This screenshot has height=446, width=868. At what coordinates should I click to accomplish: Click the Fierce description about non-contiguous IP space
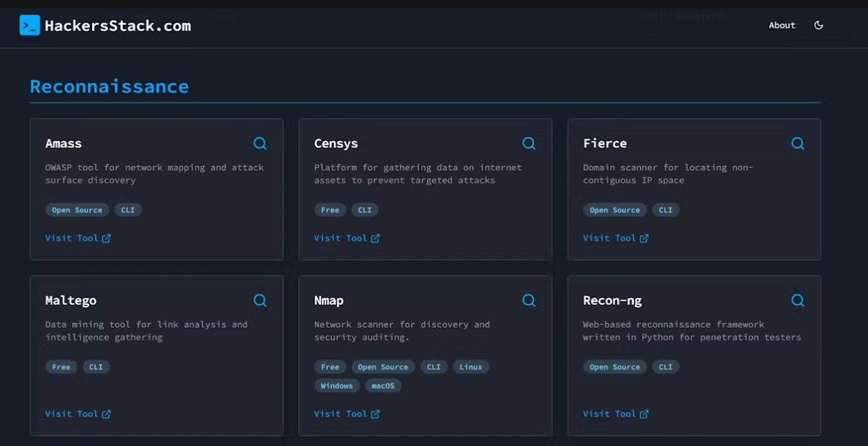coord(668,174)
